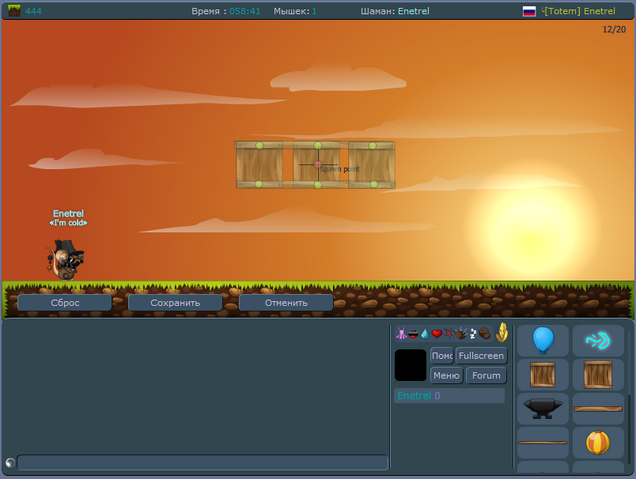Toggle Fullscreen mode button
636x479 pixels.
pyautogui.click(x=481, y=356)
